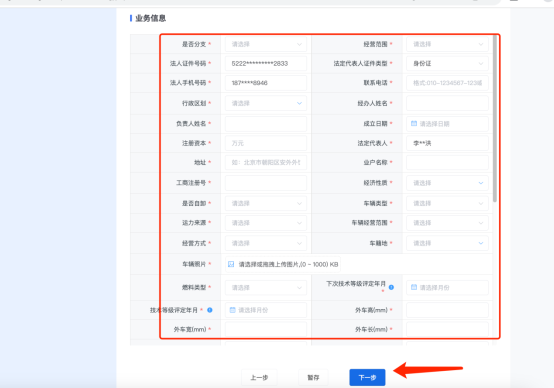Click the 下一步 button

367,377
